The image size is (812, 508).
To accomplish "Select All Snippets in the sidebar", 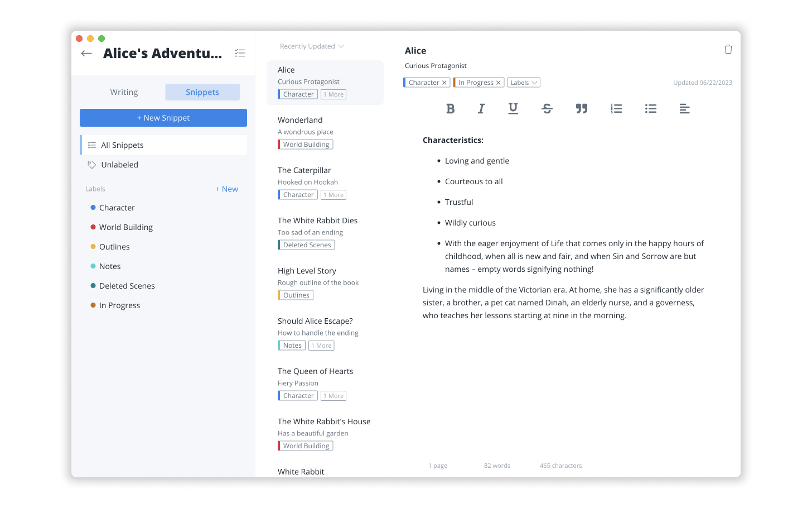I will 163,145.
